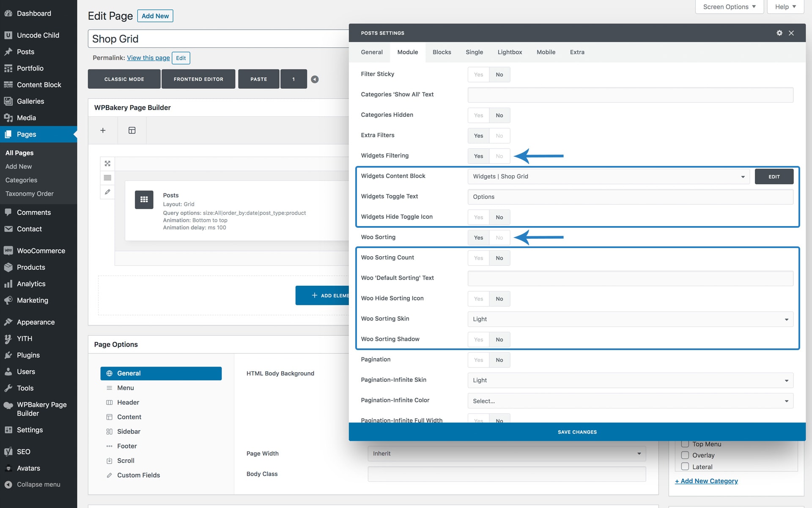812x508 pixels.
Task: Click the WPBakery add element plus icon
Action: coord(103,130)
